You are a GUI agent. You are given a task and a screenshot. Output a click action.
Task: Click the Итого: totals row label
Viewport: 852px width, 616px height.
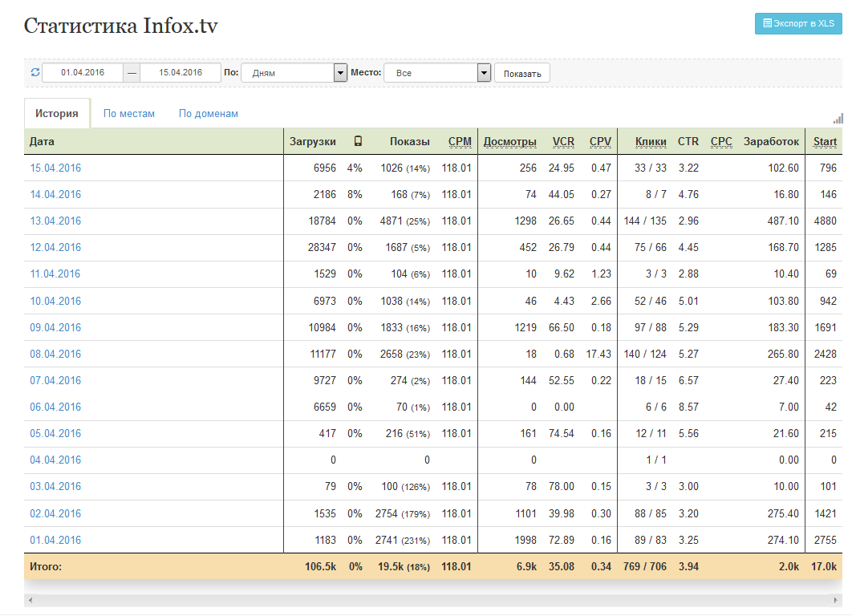tap(46, 566)
